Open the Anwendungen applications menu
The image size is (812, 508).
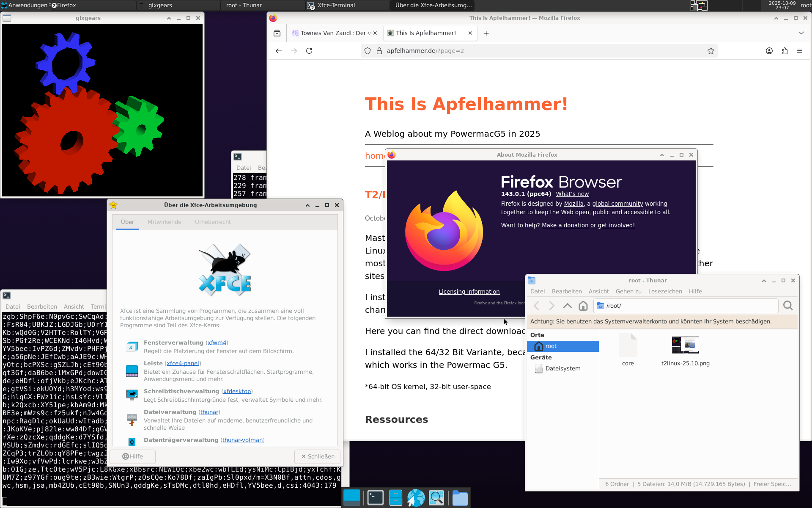click(x=25, y=5)
